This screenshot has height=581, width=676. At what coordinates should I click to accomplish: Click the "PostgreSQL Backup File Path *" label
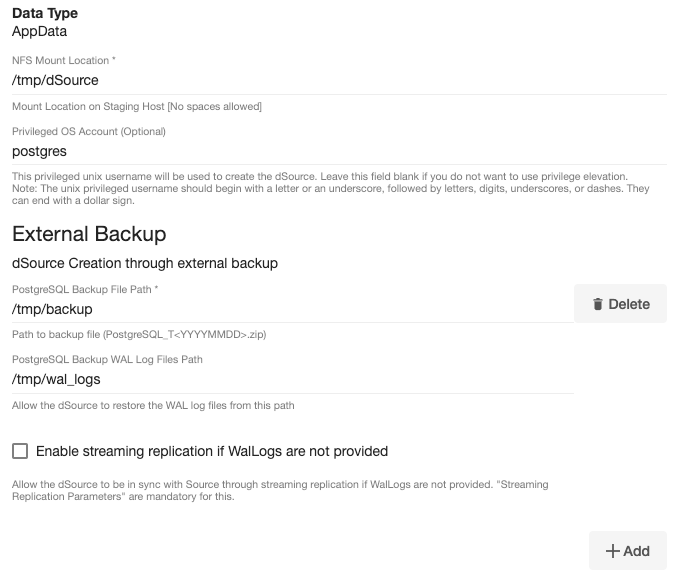coord(86,289)
